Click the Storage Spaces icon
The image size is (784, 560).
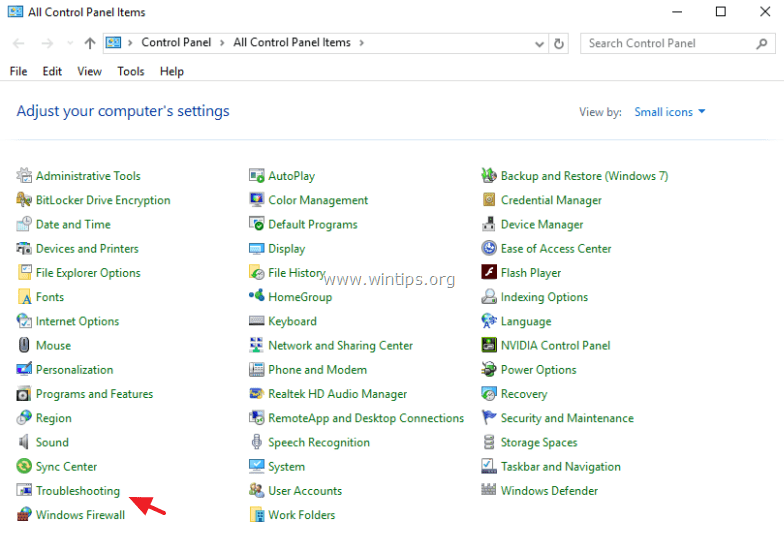(489, 442)
